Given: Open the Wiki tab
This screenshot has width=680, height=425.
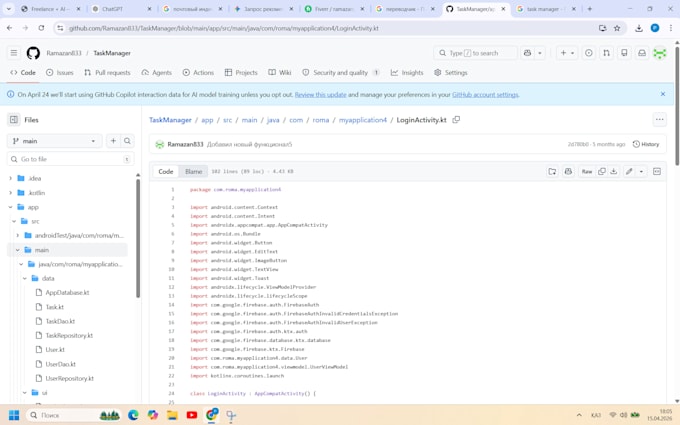Looking at the screenshot, I should (x=280, y=72).
